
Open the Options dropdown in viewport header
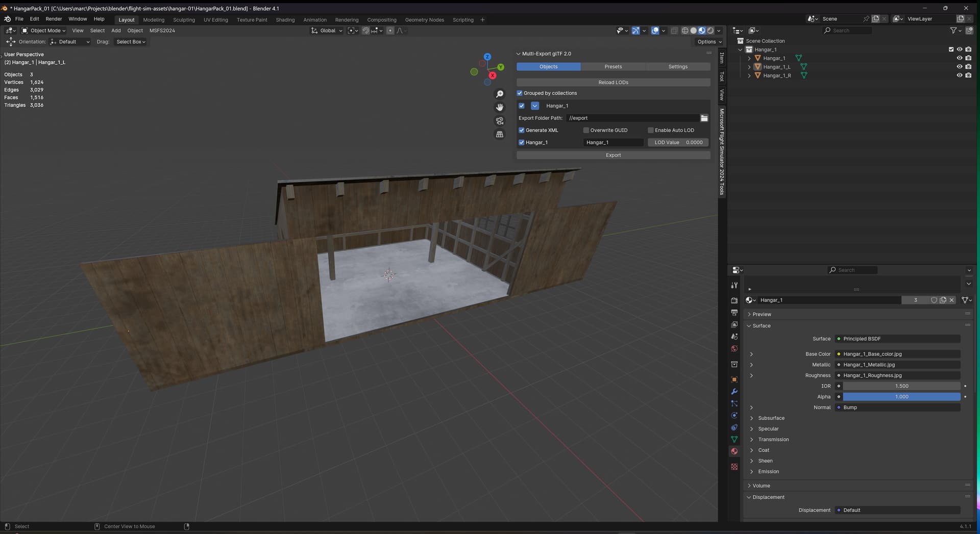[709, 42]
